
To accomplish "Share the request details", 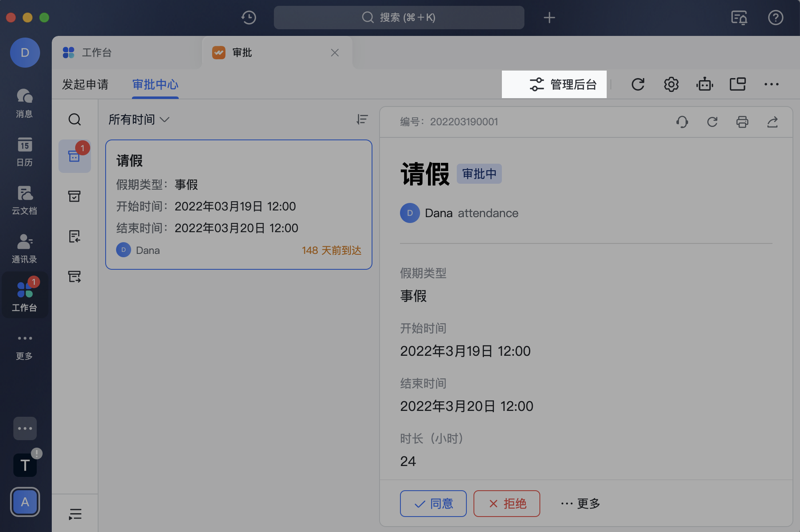I will (x=772, y=122).
